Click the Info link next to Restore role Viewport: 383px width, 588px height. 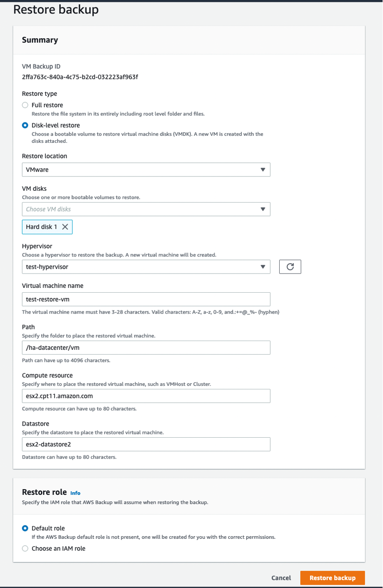[75, 493]
